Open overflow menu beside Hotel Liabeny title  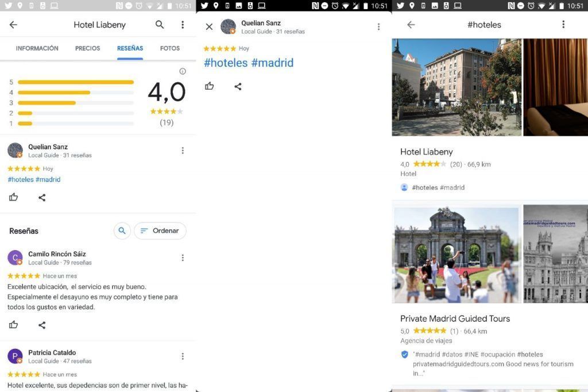pyautogui.click(x=183, y=25)
